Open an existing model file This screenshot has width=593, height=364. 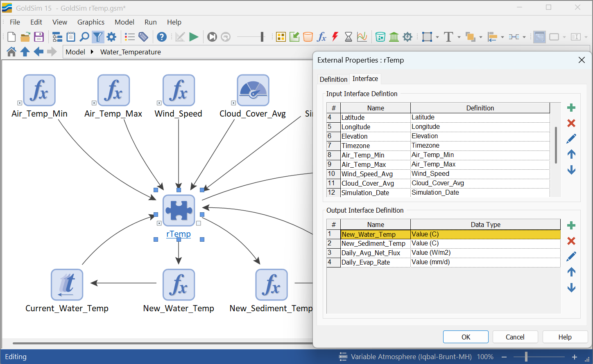tap(25, 37)
